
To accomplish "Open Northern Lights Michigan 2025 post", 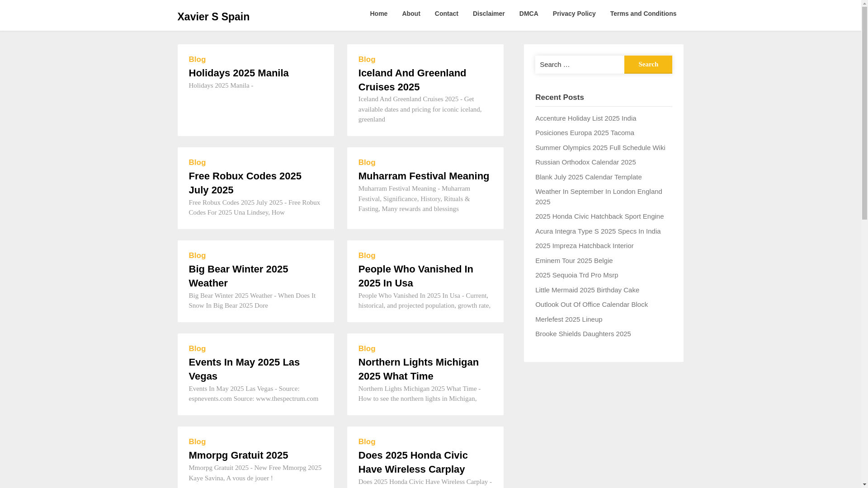I will 418,369.
